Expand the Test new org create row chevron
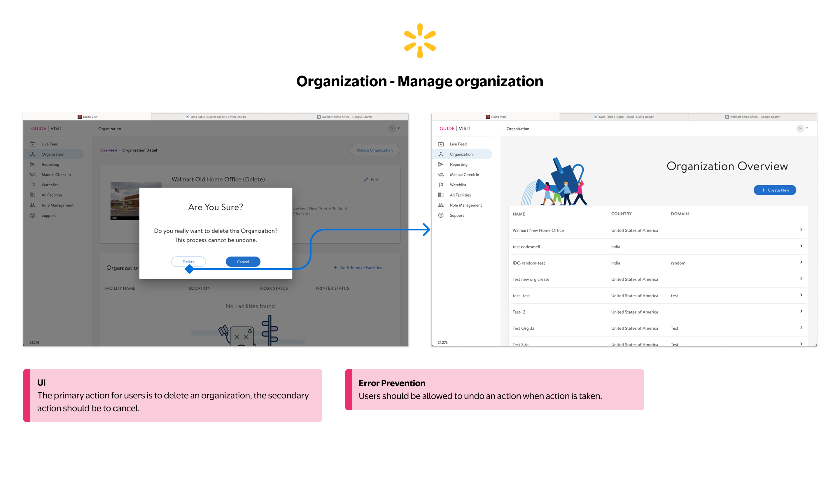This screenshot has width=840, height=504. coord(801,279)
